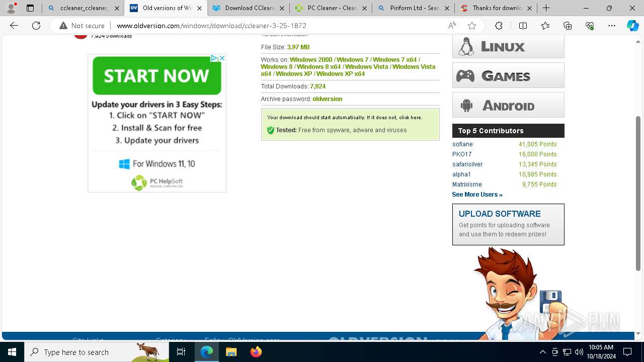
Task: Open the Windows Start menu
Action: pos(12,352)
